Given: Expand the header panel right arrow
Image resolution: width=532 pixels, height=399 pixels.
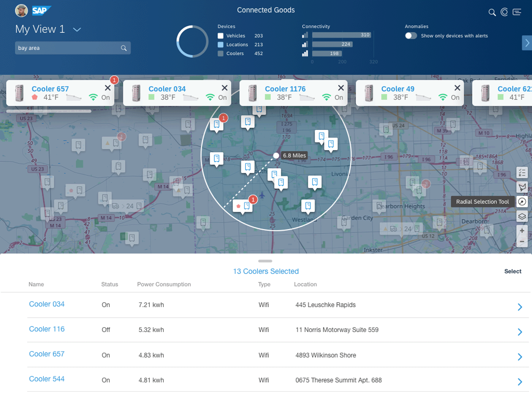Looking at the screenshot, I should pos(527,43).
